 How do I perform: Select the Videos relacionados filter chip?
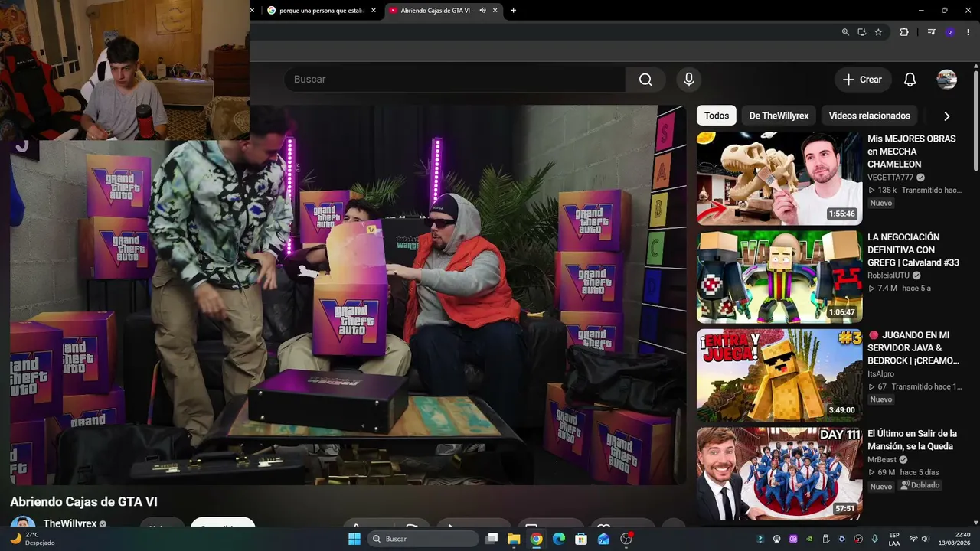[x=869, y=116]
